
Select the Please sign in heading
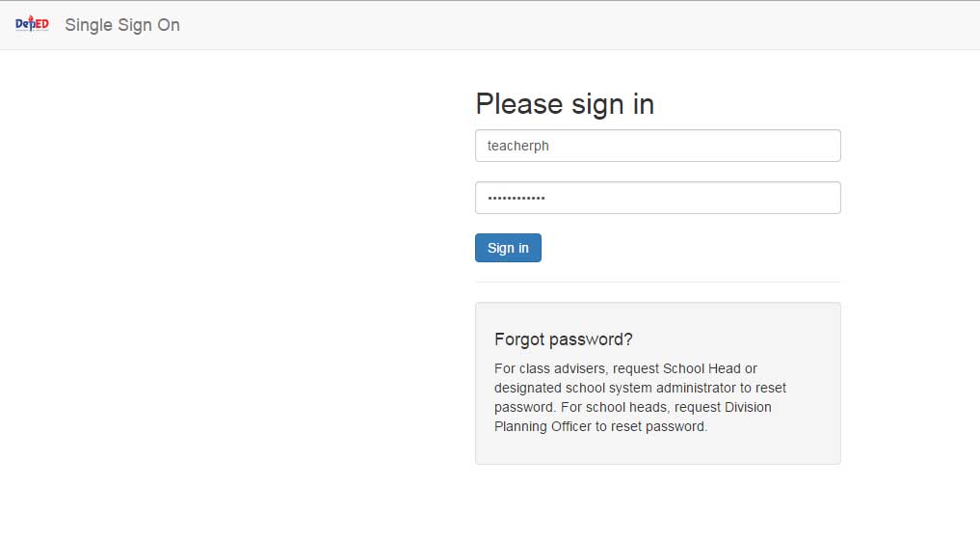565,104
